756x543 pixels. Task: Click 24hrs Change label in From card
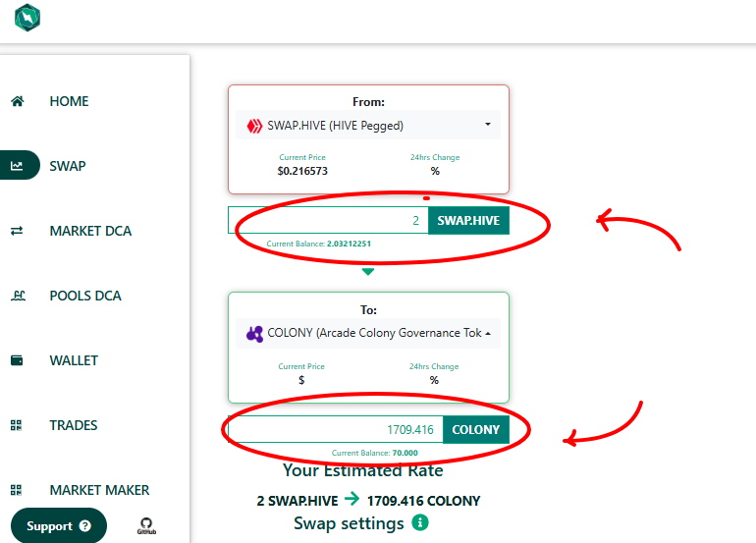click(435, 157)
